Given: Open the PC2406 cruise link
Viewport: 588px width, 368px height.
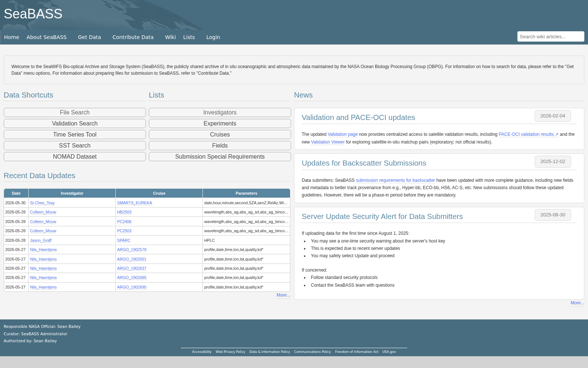Looking at the screenshot, I should tap(124, 222).
